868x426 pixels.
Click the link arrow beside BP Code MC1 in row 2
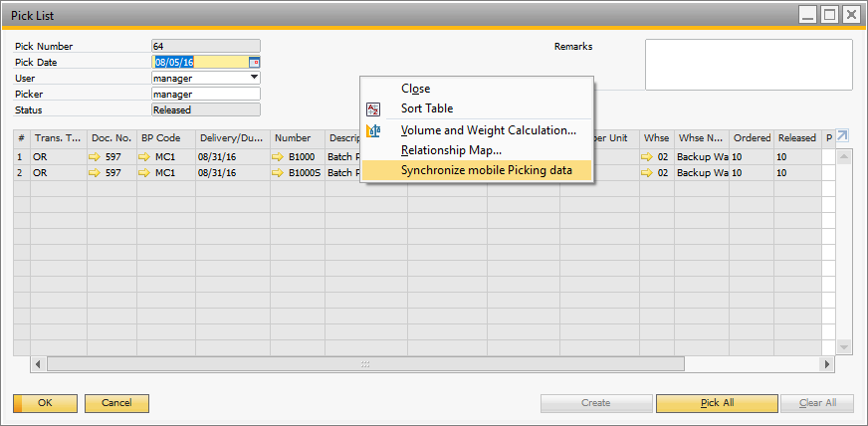tap(145, 173)
